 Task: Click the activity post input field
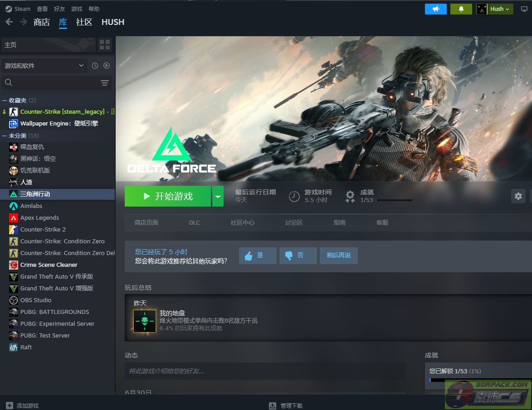(265, 371)
